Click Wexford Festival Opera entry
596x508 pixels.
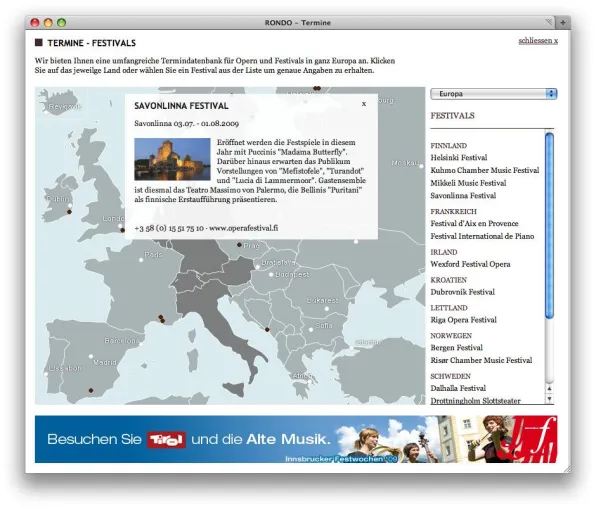(470, 264)
